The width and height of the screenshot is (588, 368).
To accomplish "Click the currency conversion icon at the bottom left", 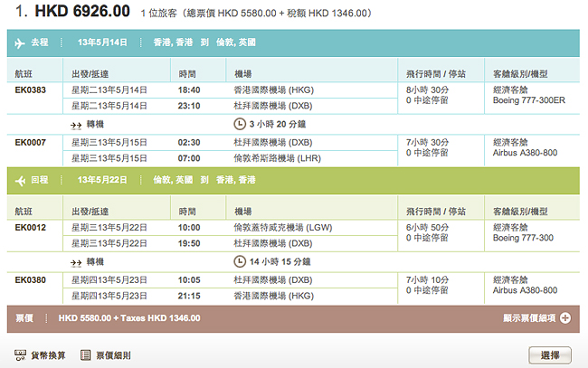I will click(x=21, y=354).
